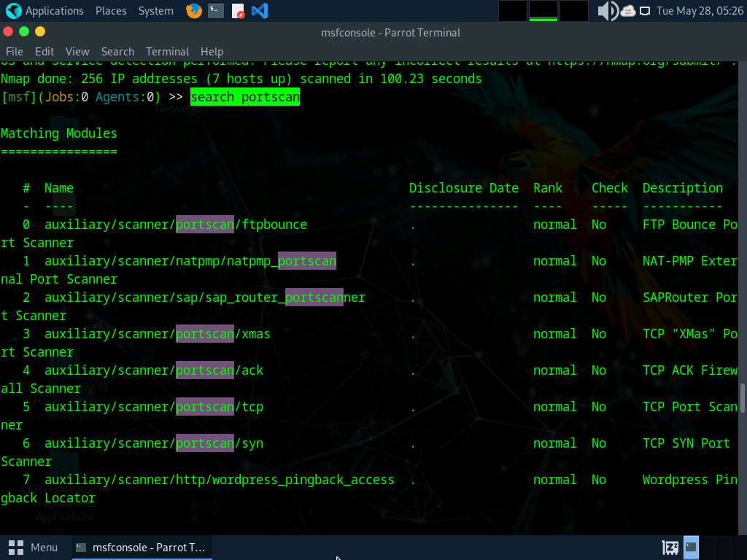Open the Terminal menu

tap(167, 51)
